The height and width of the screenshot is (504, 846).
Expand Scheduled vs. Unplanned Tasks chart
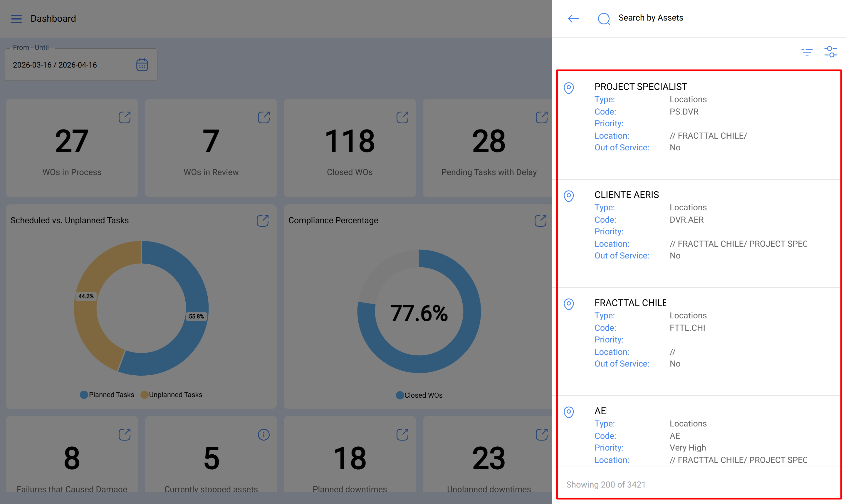point(263,221)
